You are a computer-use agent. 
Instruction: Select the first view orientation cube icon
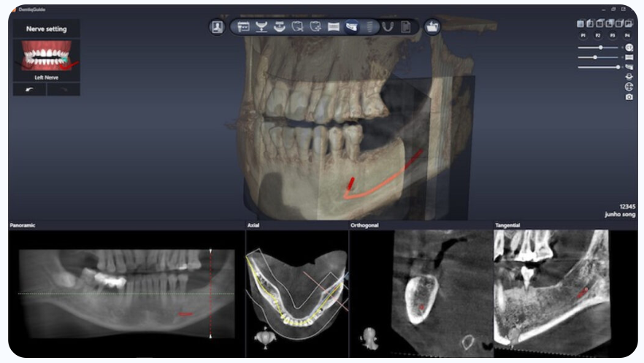[581, 23]
